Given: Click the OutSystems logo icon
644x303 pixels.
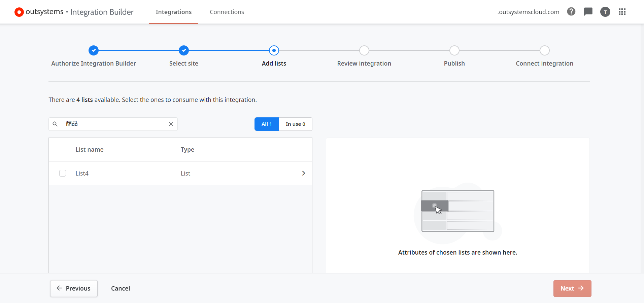Looking at the screenshot, I should (19, 12).
